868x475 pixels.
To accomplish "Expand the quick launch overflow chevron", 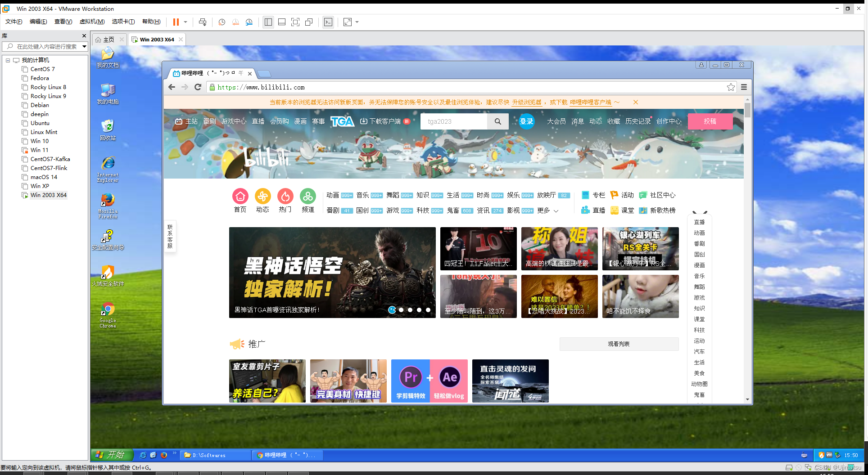I will pyautogui.click(x=174, y=453).
